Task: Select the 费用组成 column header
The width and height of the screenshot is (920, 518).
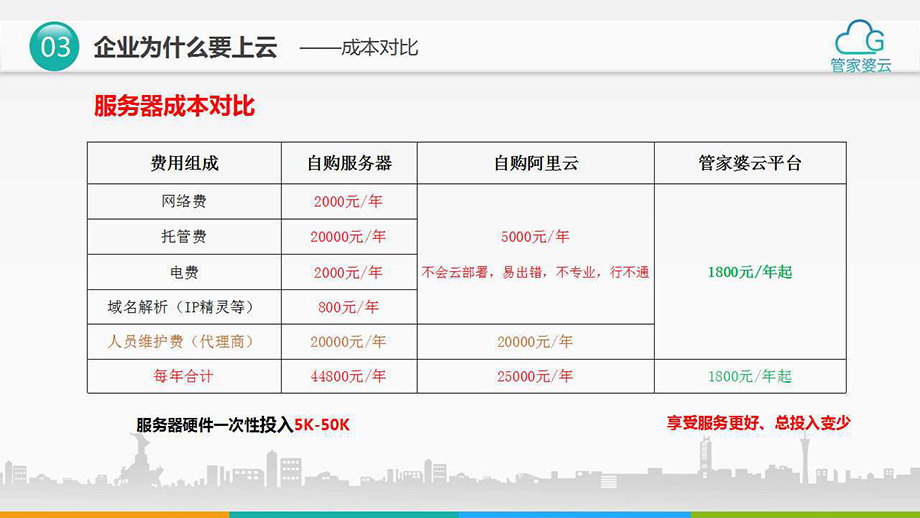Action: coord(184,163)
